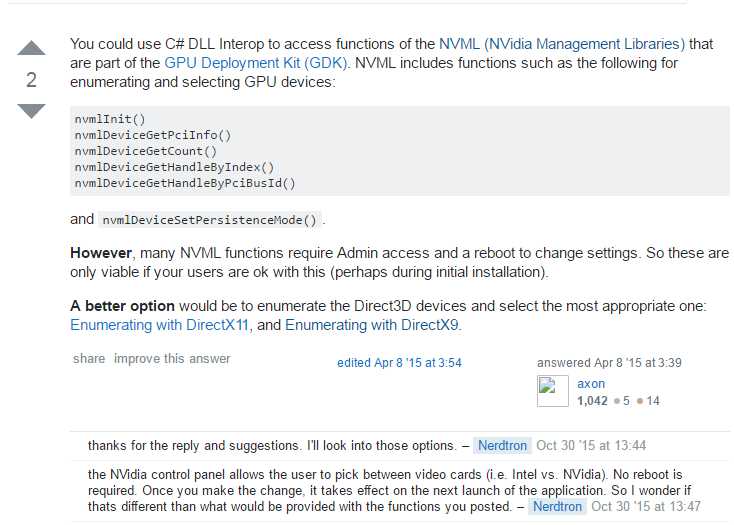Viewport: 734px width, 525px height.
Task: Click the nvmlDeviceSetPersistenceMode() inline code
Action: 210,220
